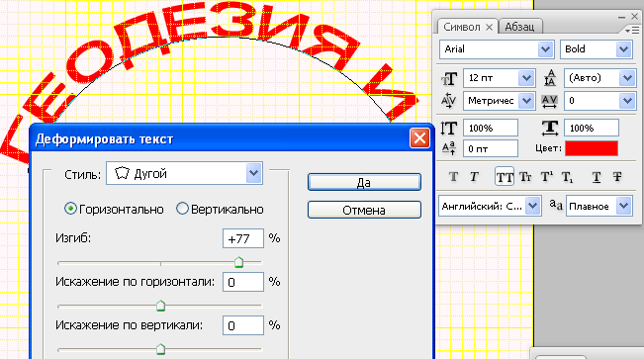Open the (Авто) leading dropdown
The height and width of the screenshot is (359, 644).
627,78
